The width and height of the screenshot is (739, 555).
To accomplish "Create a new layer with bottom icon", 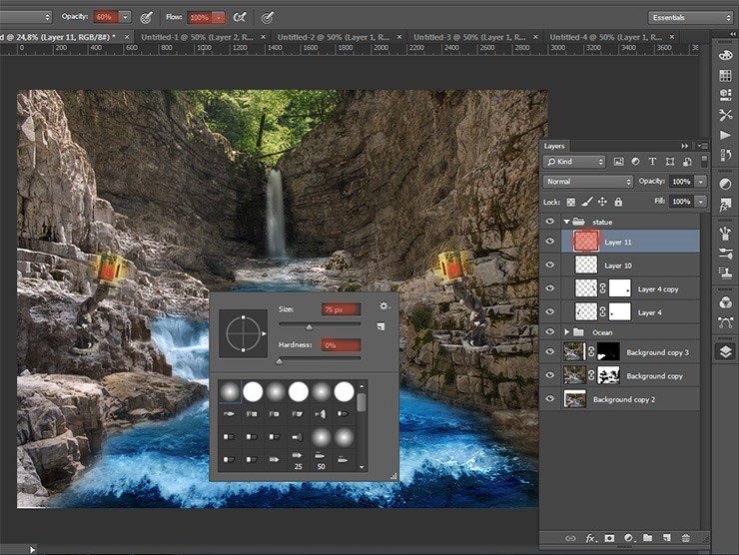I will pos(666,538).
